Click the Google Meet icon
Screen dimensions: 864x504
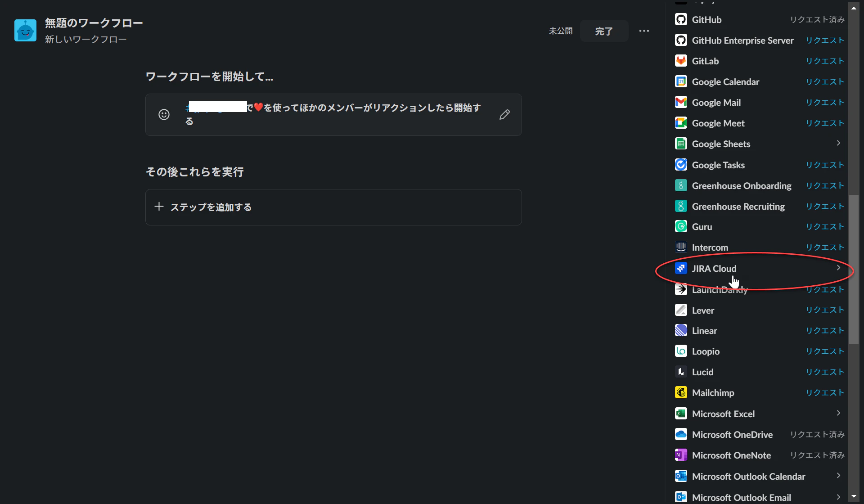[681, 123]
